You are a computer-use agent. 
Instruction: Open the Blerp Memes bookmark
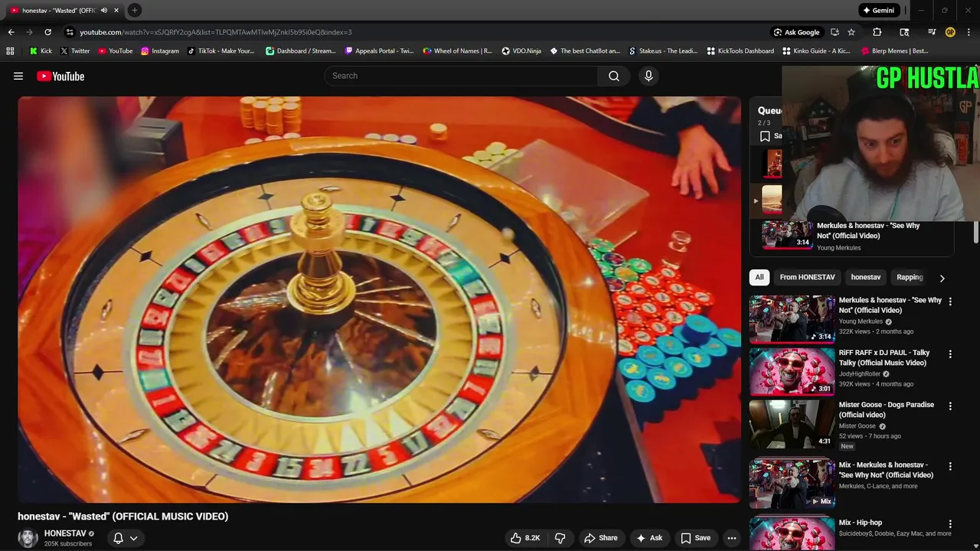tap(895, 51)
